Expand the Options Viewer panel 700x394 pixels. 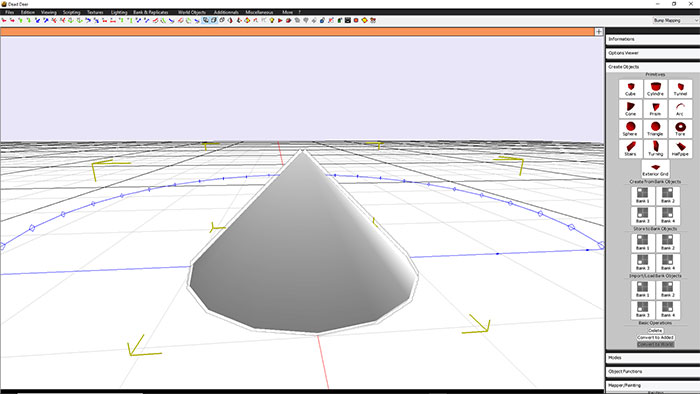tap(653, 53)
